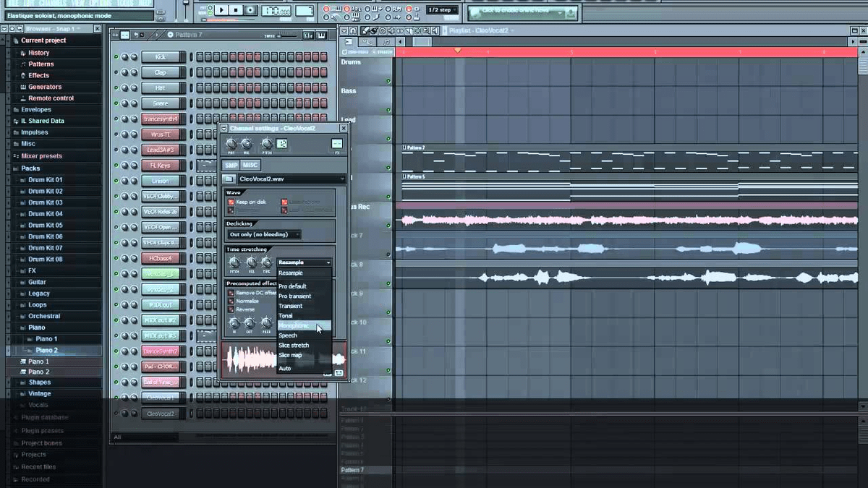Enable the Normalize precomputed effect
The width and height of the screenshot is (868, 488).
[x=230, y=301]
